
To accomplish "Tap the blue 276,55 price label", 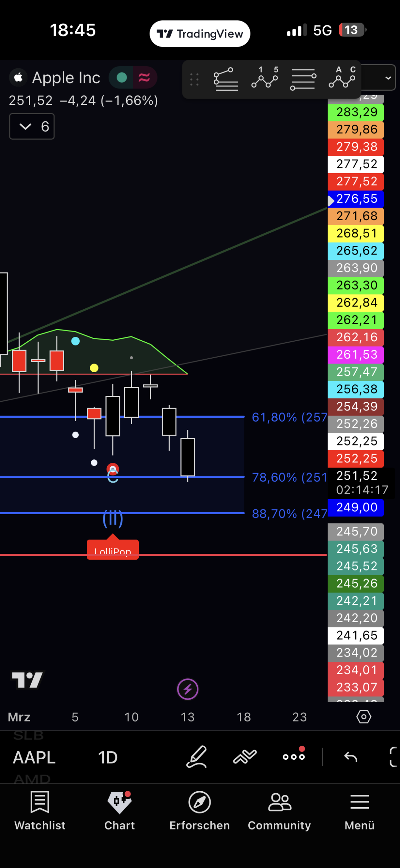I will [356, 199].
